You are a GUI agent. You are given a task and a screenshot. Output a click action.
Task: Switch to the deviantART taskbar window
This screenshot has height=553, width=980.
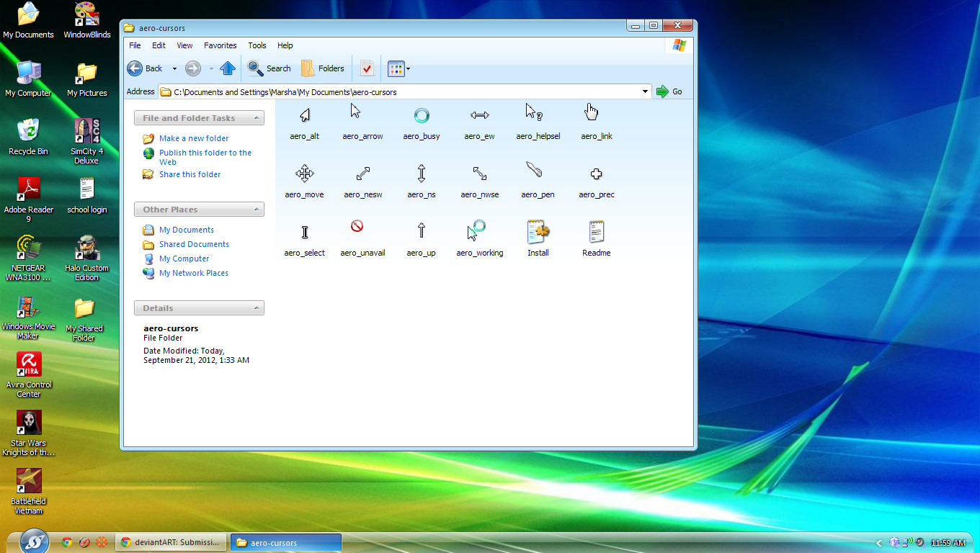pos(171,542)
